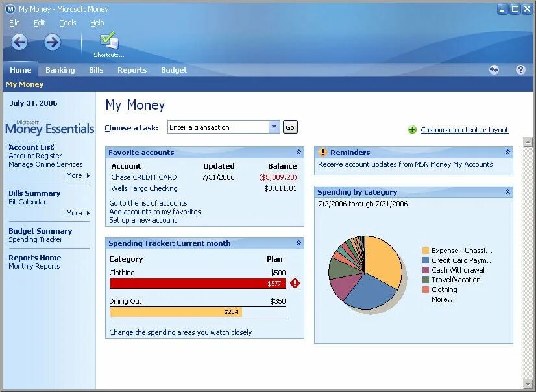This screenshot has width=536, height=392.
Task: Collapse the Spending by category panel
Action: click(x=507, y=192)
